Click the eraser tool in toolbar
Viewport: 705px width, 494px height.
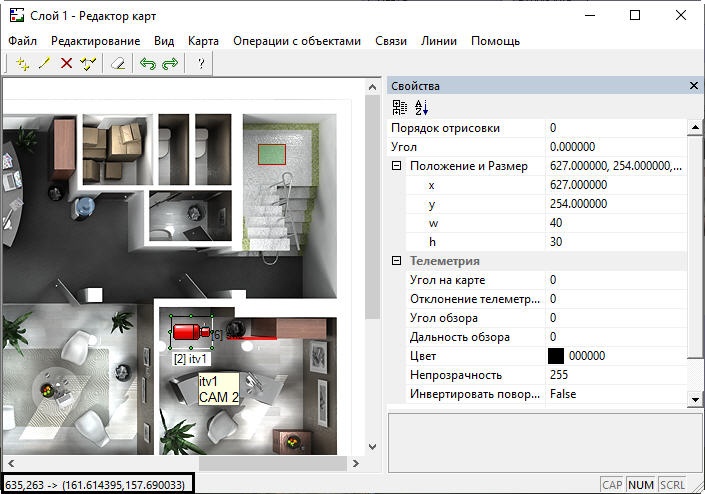[x=118, y=64]
